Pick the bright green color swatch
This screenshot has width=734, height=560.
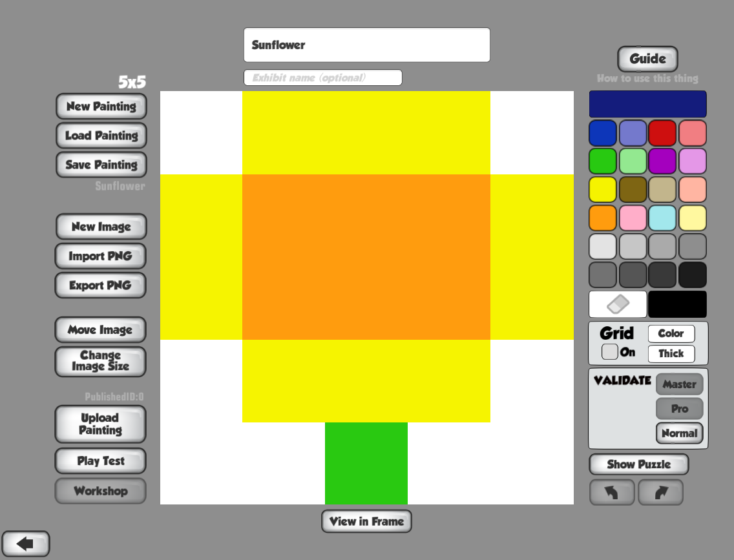point(602,161)
